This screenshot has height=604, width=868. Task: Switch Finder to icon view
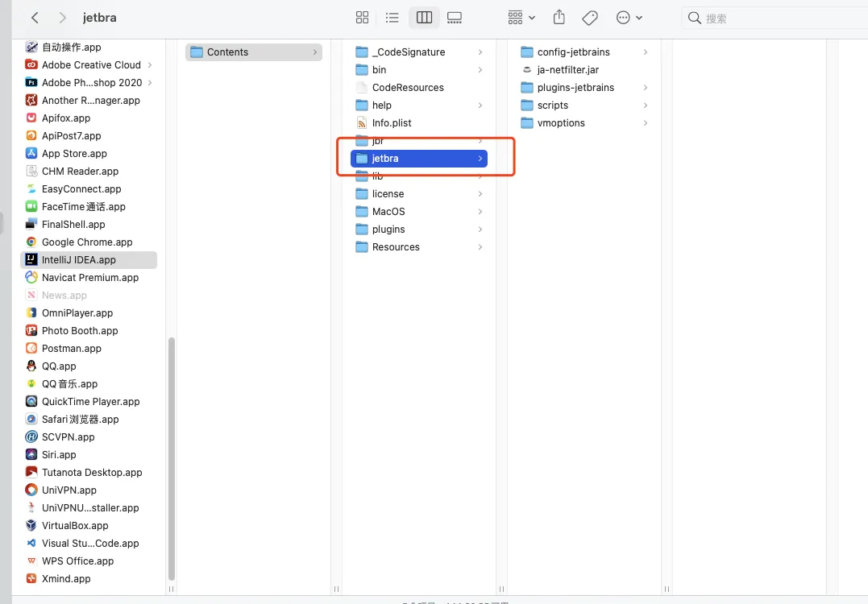[362, 18]
